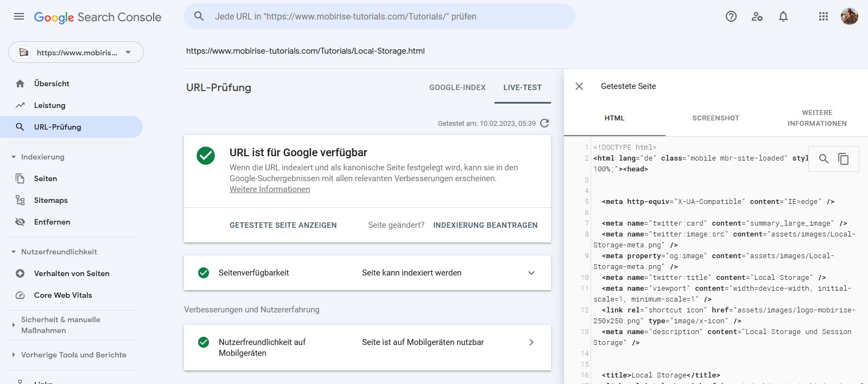Switch to the GOOGLE-INDEX tab
The width and height of the screenshot is (868, 384).
[457, 87]
